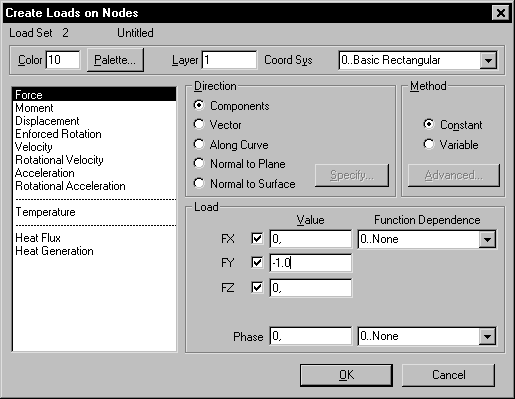Select Moment in the load type list
515x399 pixels.
34,108
